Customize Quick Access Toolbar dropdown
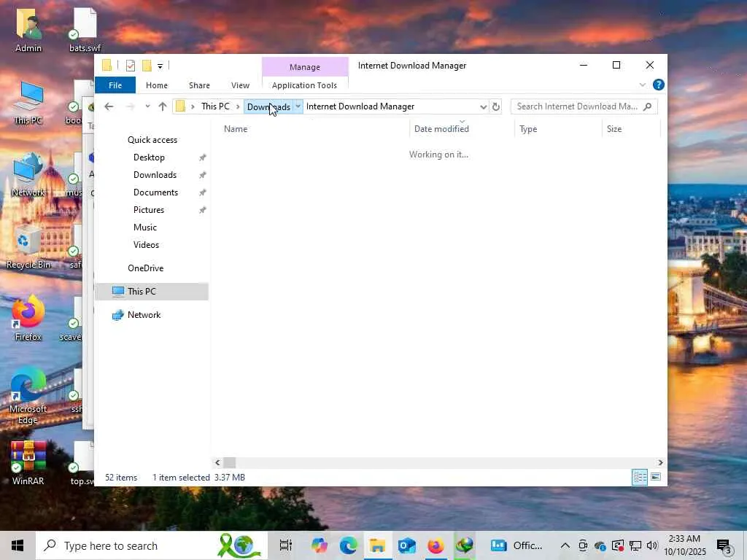 (x=160, y=66)
